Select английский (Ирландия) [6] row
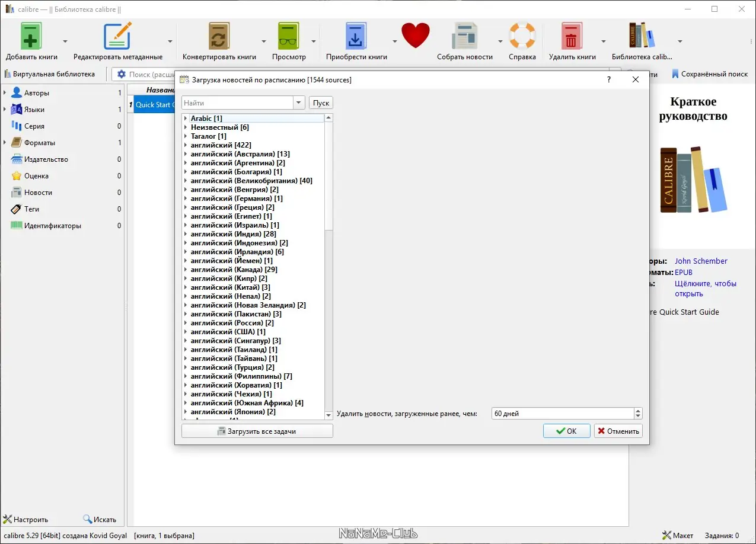The height and width of the screenshot is (544, 756). point(237,252)
